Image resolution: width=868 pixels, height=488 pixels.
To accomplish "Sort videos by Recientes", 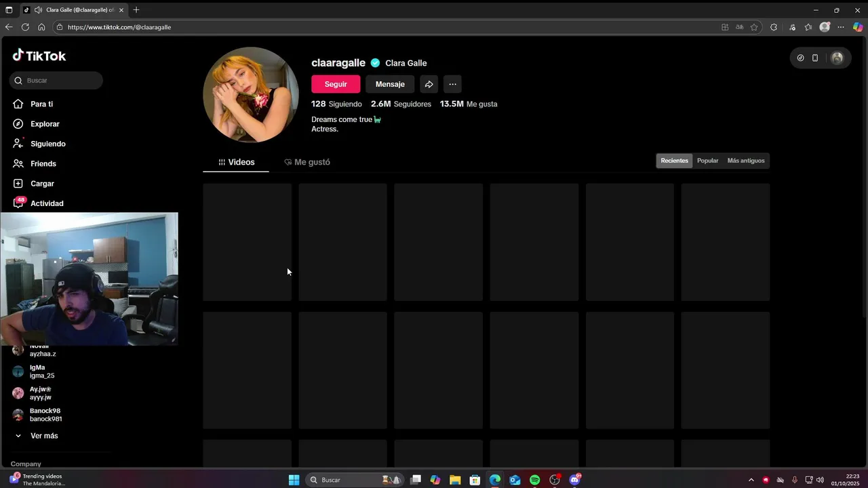I will [x=674, y=161].
